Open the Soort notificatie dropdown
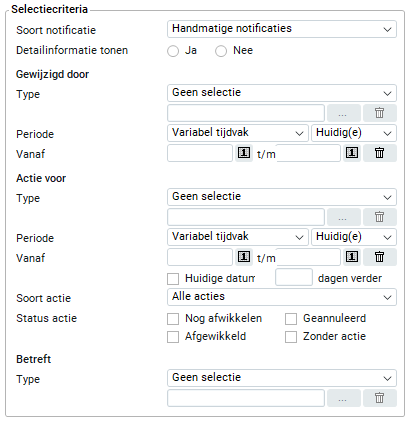Screen dimensions: 418x426 (x=282, y=29)
